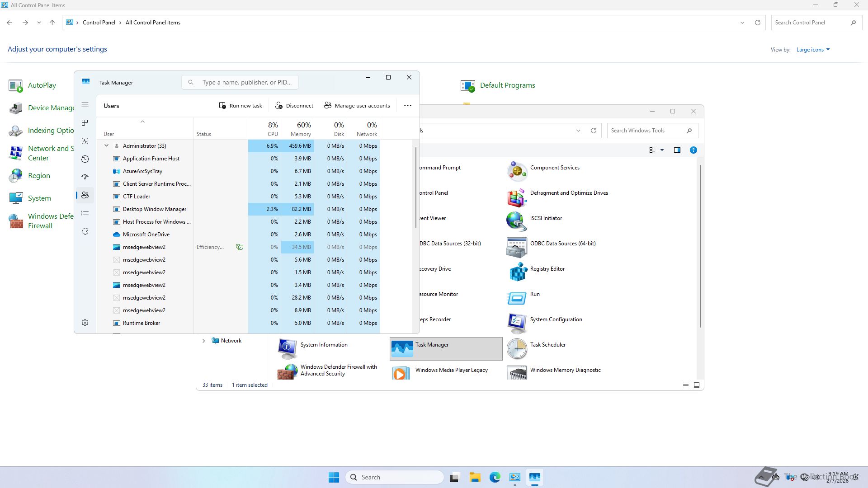Switch to details view layout in status bar

coord(685,385)
